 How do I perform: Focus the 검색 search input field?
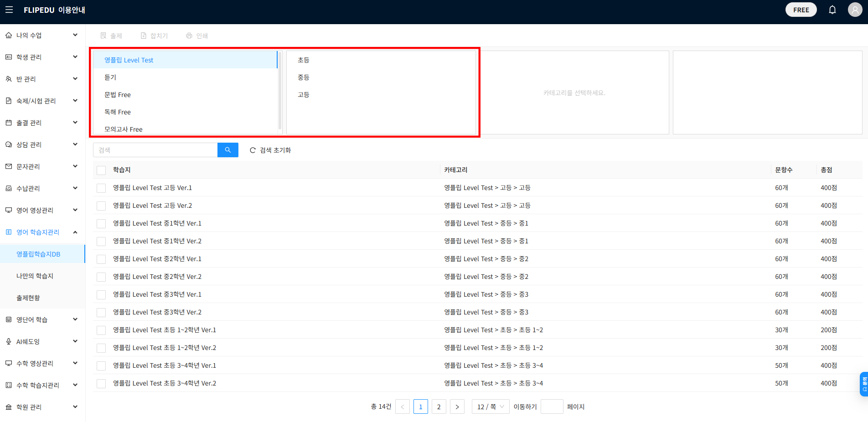coord(155,150)
